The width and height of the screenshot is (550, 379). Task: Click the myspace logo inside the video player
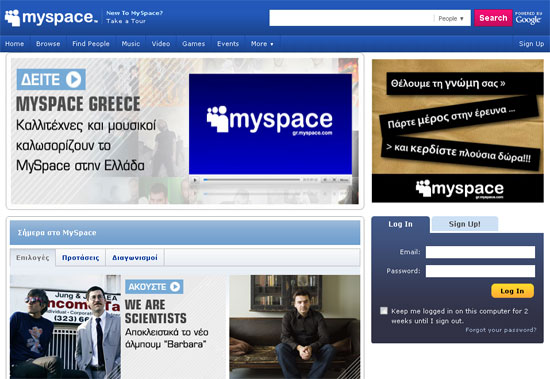coord(269,120)
